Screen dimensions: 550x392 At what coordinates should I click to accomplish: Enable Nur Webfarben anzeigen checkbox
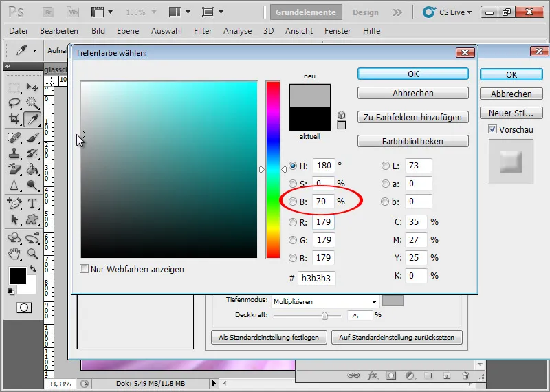84,269
